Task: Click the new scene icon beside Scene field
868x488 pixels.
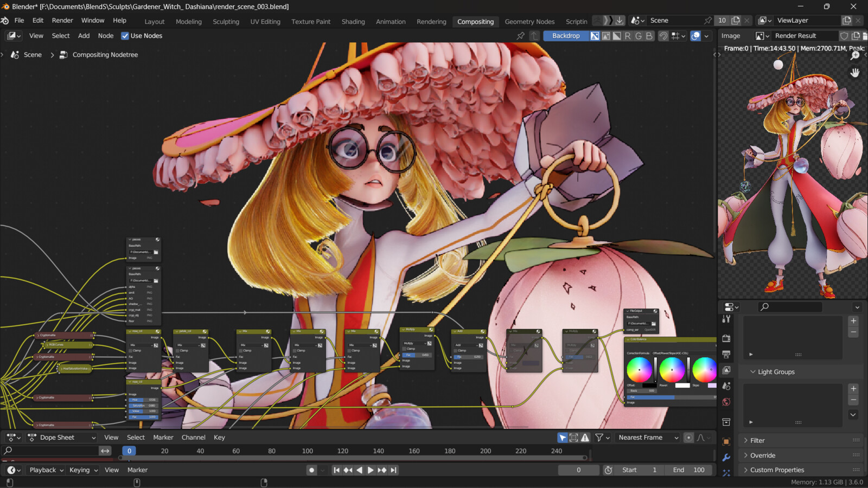Action: point(736,20)
